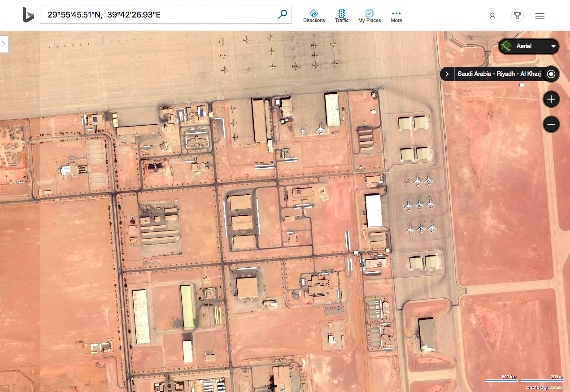The image size is (570, 392).
Task: Click the Aerial style thumbnail icon
Action: (x=506, y=46)
